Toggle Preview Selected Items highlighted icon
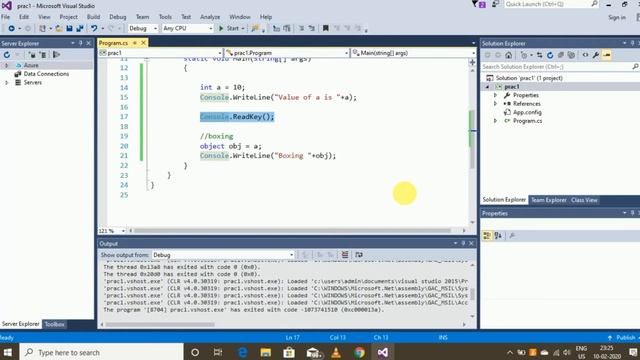 [x=607, y=55]
